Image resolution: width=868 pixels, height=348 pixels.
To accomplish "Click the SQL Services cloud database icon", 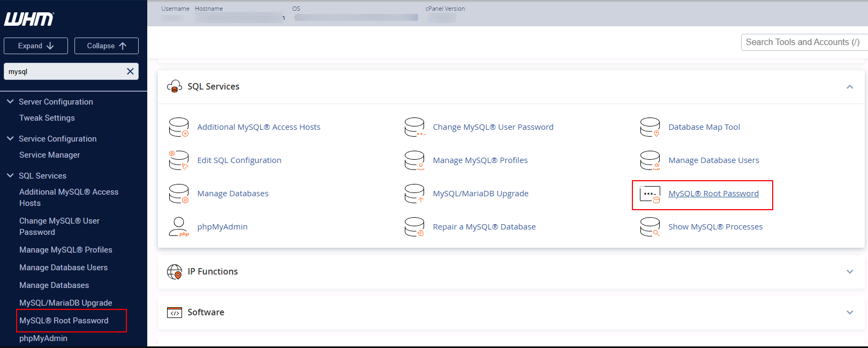I will (175, 86).
